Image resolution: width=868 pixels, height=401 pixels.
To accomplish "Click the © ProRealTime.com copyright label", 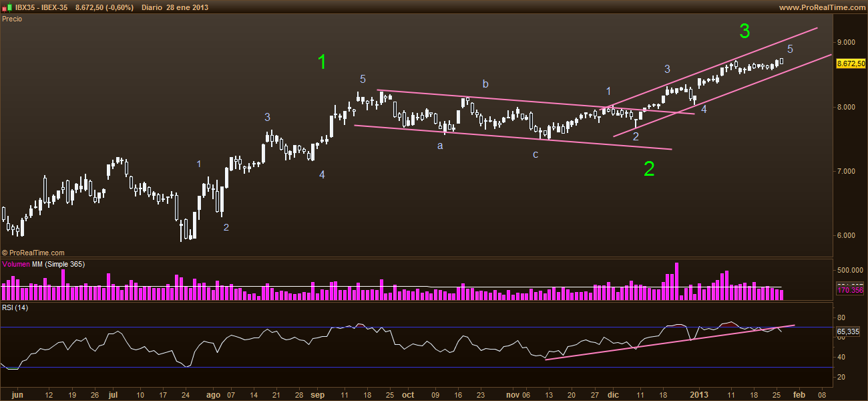I will click(x=34, y=253).
